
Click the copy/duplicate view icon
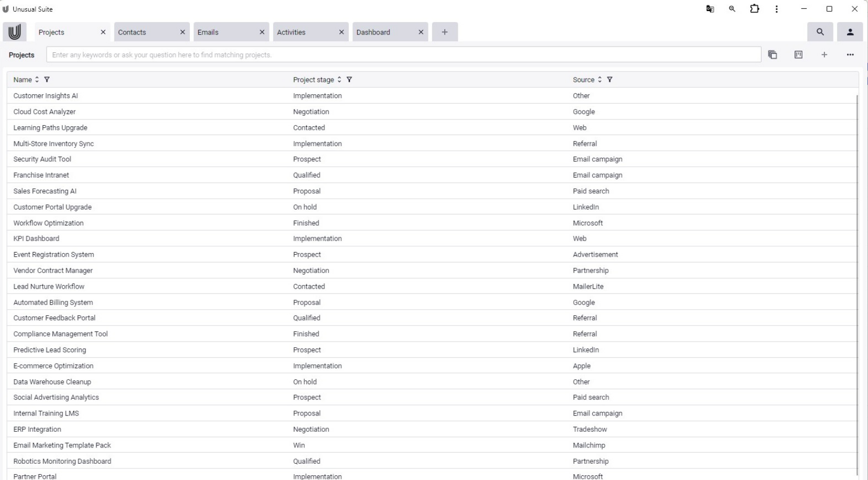click(773, 55)
